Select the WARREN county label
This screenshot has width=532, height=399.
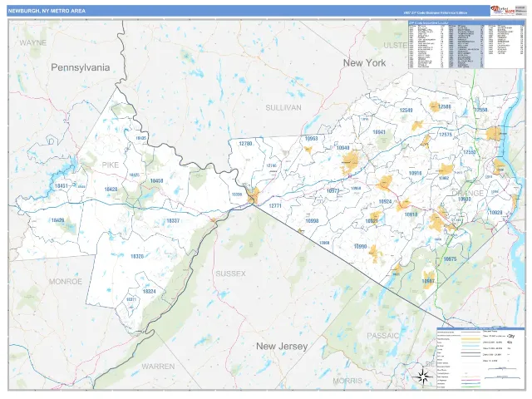click(158, 367)
